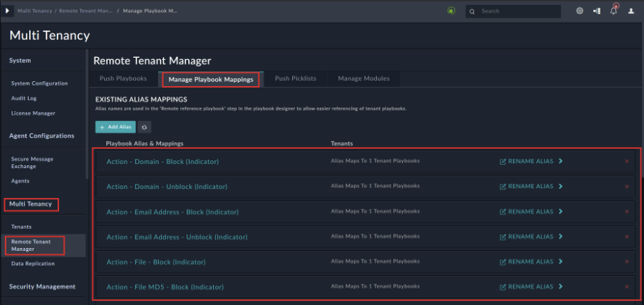This screenshot has height=305, width=644.
Task: Delete the Action - Domain - Block alias
Action: (627, 162)
